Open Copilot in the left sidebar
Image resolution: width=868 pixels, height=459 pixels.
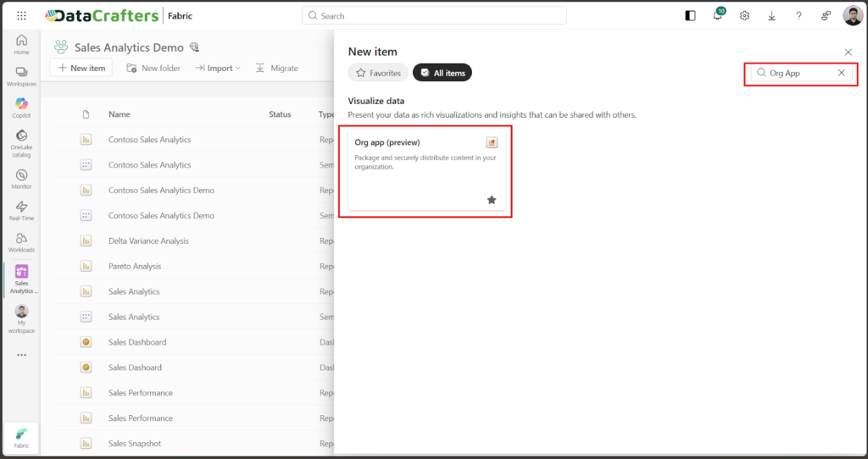coord(21,108)
